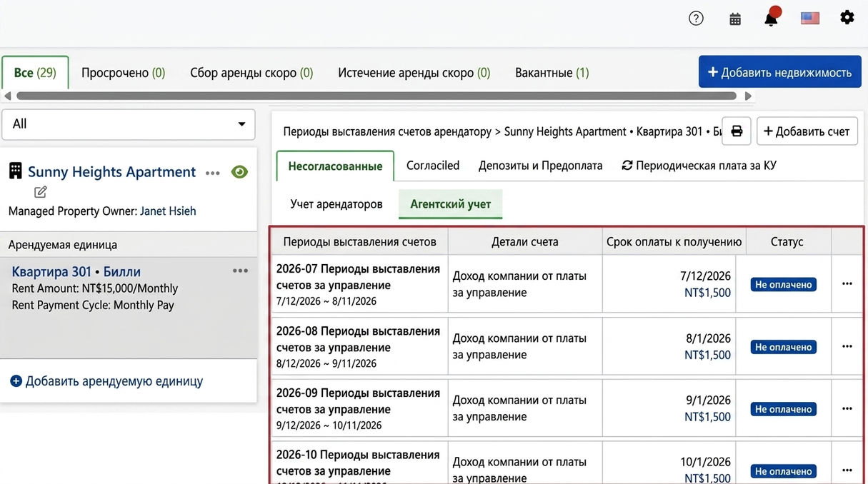Click the breadcrumb Периоды выставления счетов арендатору
The height and width of the screenshot is (484, 868).
pyautogui.click(x=387, y=131)
